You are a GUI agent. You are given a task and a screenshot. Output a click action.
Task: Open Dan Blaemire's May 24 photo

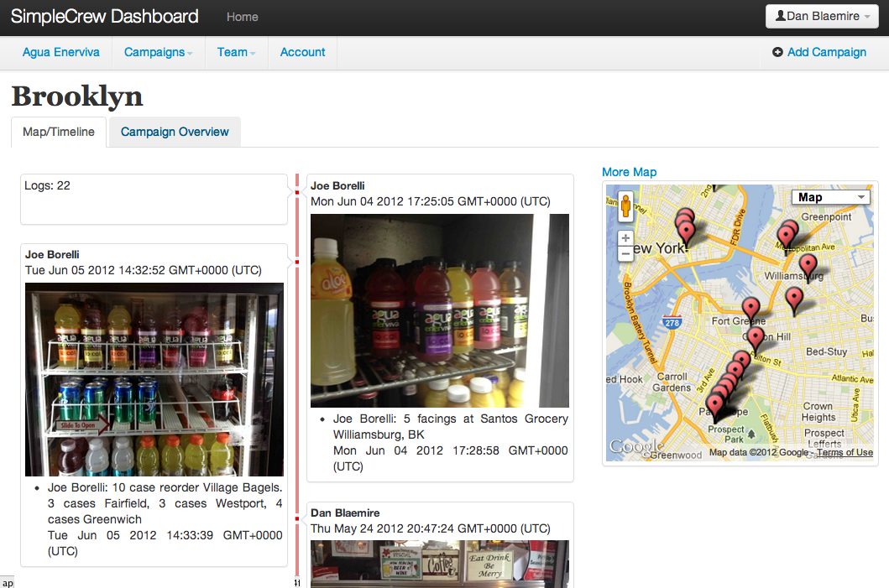[439, 564]
